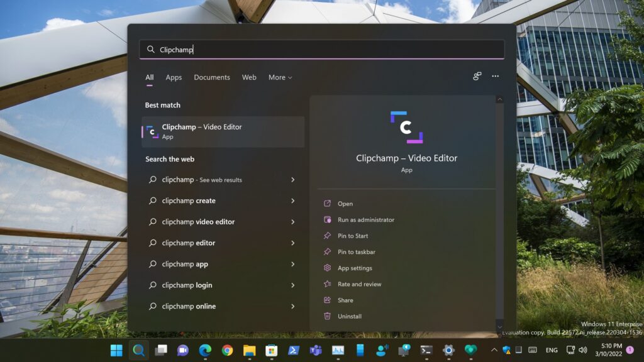Open the search options ellipsis menu

tap(495, 77)
